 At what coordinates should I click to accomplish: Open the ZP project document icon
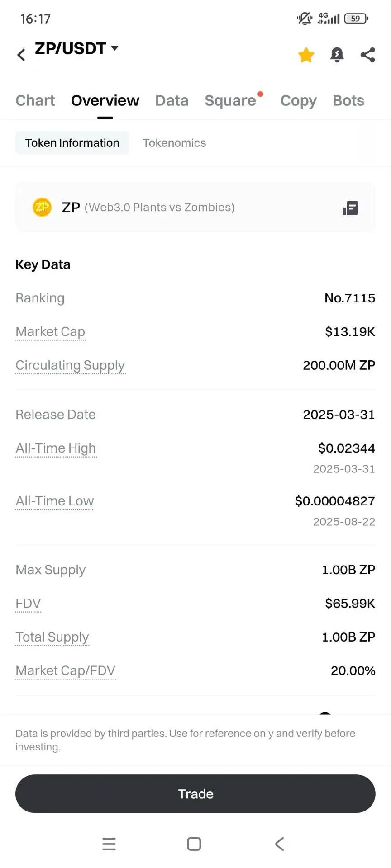(x=351, y=208)
